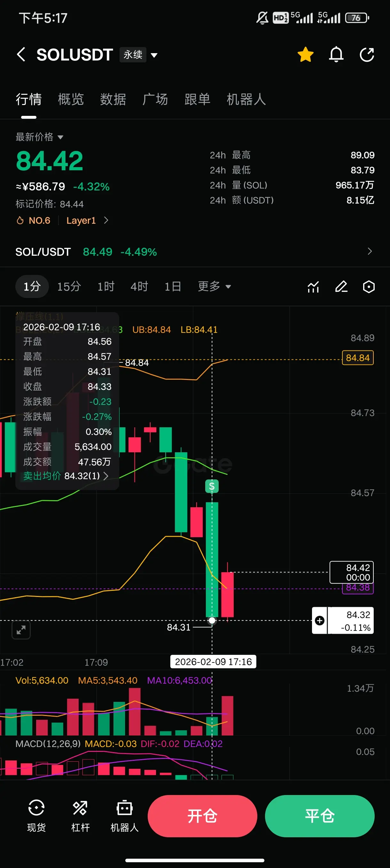Open price alert bell

click(x=336, y=55)
